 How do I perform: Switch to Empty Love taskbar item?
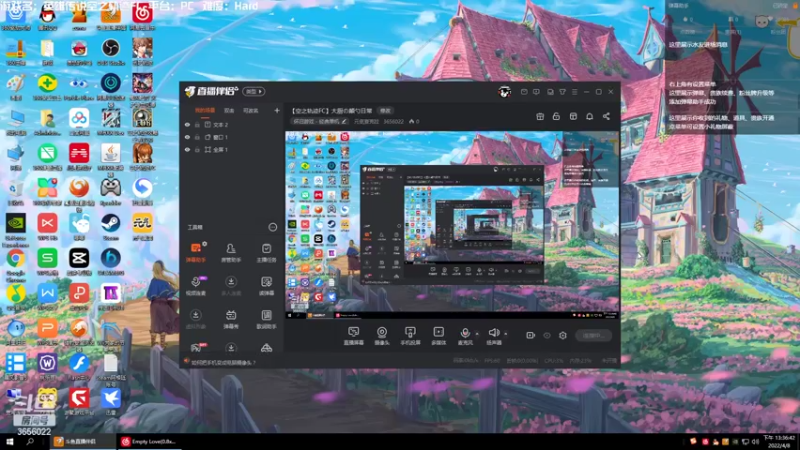(149, 441)
